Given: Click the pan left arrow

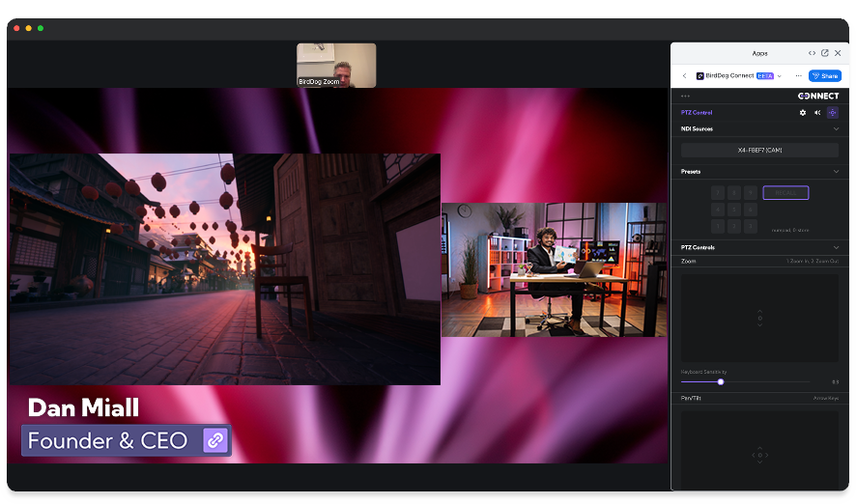Looking at the screenshot, I should (x=753, y=455).
